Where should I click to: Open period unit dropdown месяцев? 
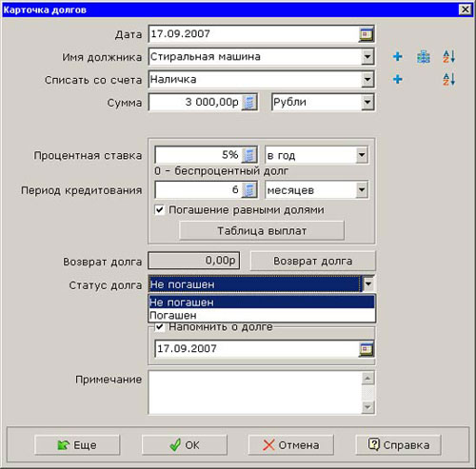(x=362, y=190)
